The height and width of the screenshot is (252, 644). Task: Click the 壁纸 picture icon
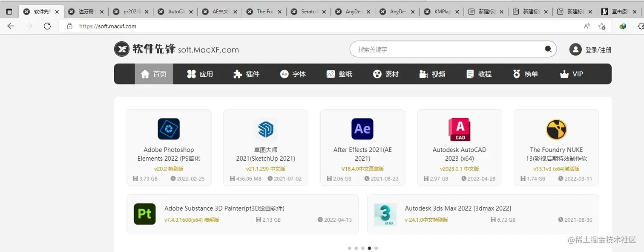pos(331,74)
